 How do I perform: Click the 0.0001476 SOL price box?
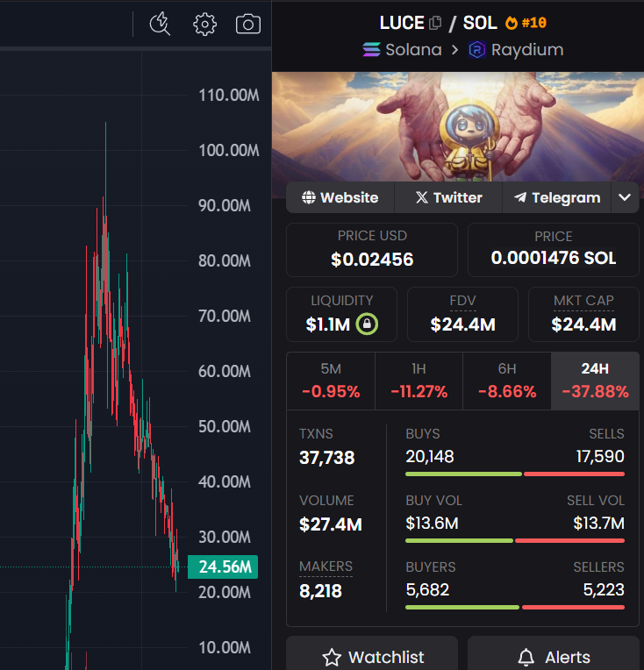(x=554, y=250)
